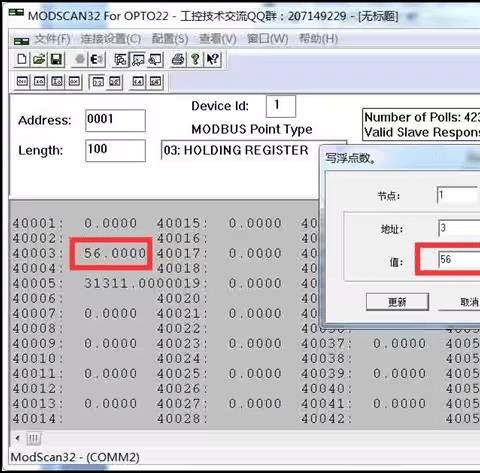Save using the floppy disk icon

(x=56, y=60)
